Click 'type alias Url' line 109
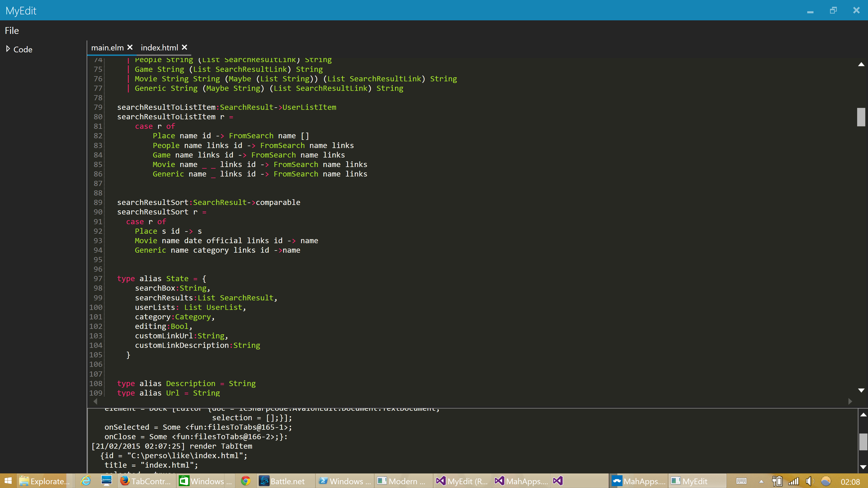The image size is (868, 488). 148,393
